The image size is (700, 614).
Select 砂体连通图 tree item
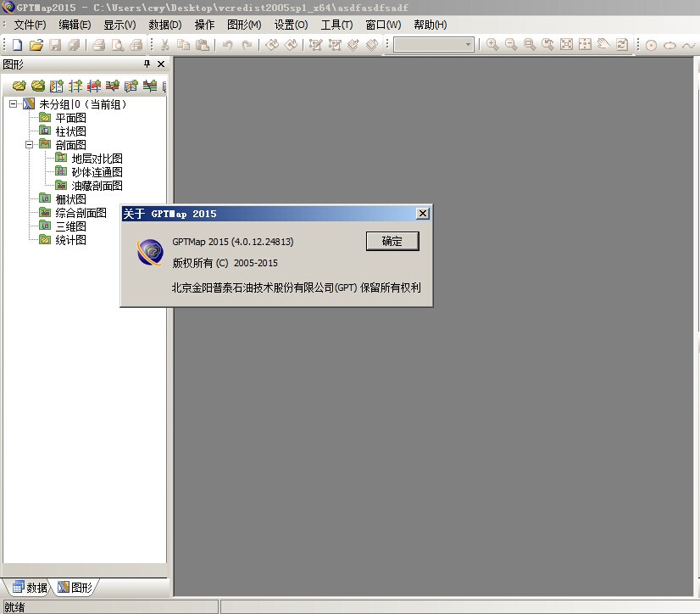click(x=97, y=172)
